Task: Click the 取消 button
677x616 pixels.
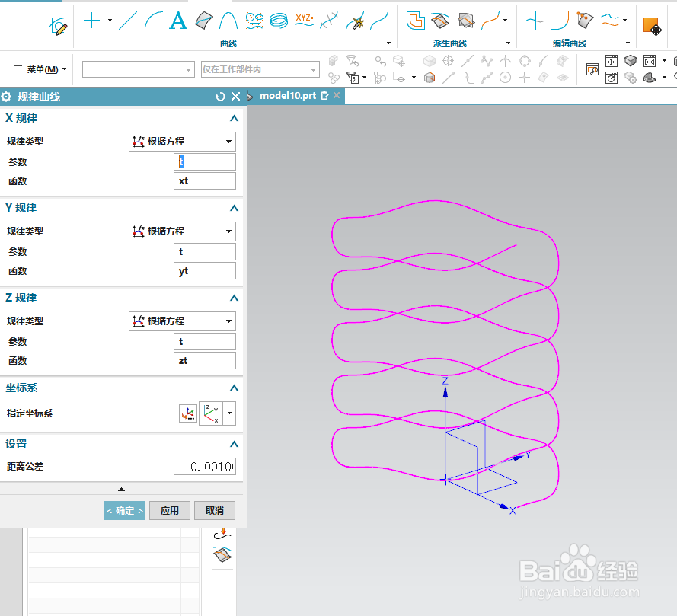Action: [215, 511]
